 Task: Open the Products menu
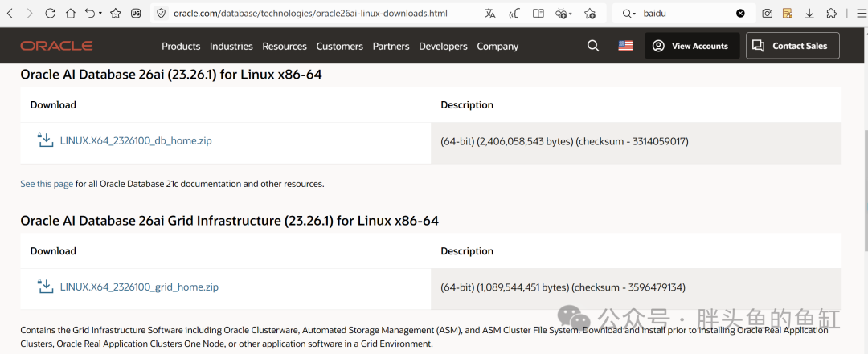(181, 47)
